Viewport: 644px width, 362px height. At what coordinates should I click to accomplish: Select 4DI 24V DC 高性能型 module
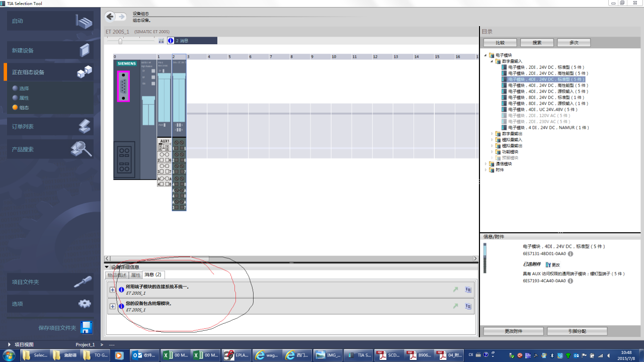pos(547,85)
